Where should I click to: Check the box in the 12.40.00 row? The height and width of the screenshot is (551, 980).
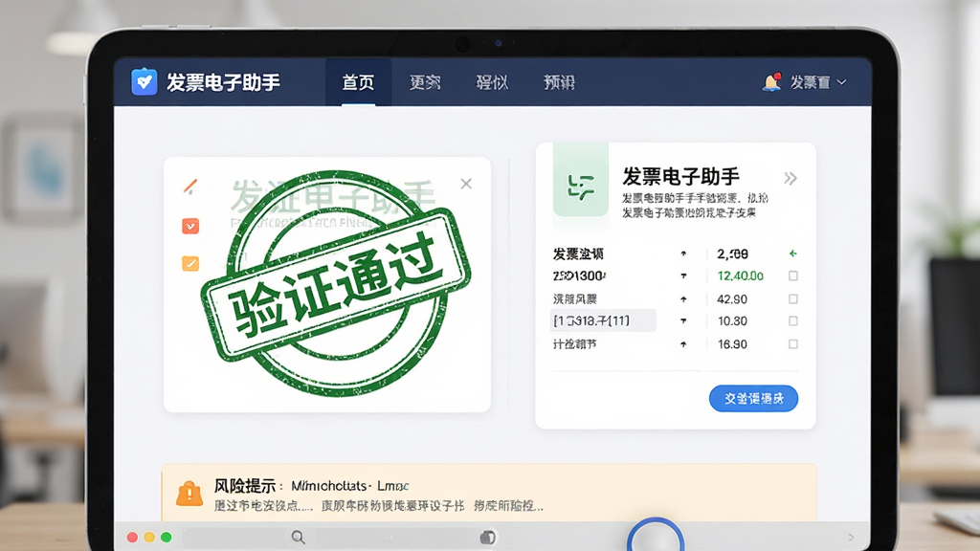(793, 275)
